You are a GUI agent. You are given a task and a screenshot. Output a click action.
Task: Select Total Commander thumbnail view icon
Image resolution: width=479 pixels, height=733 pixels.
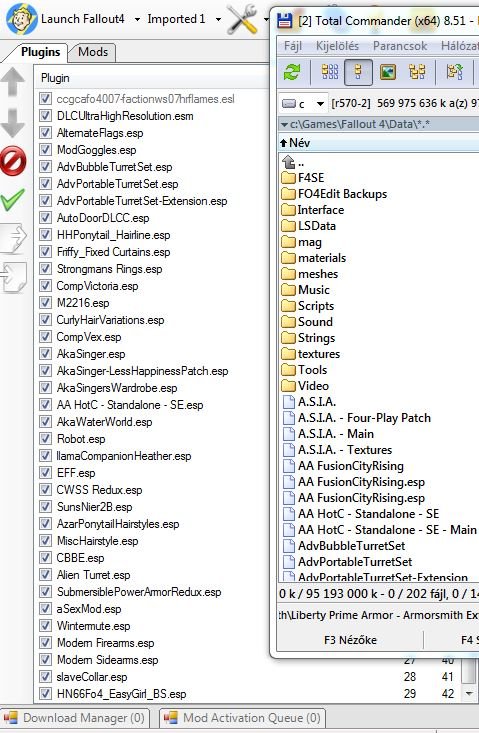388,72
